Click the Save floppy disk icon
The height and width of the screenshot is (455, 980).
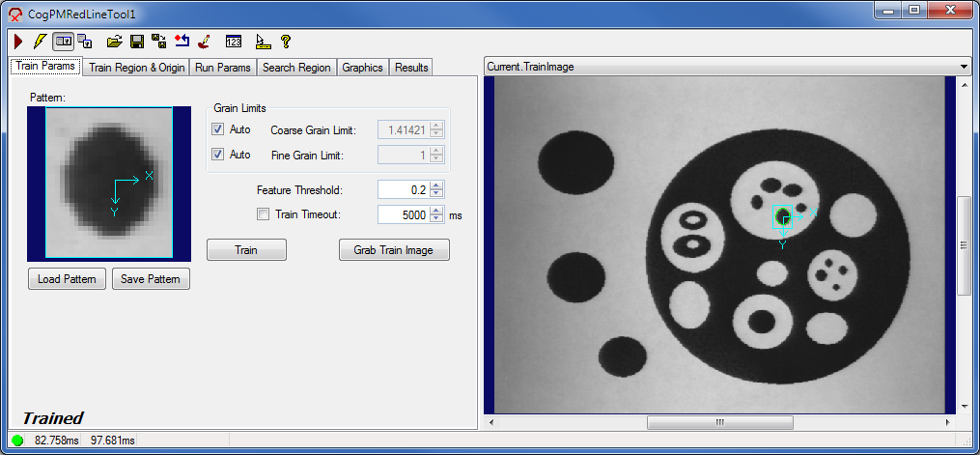(136, 42)
